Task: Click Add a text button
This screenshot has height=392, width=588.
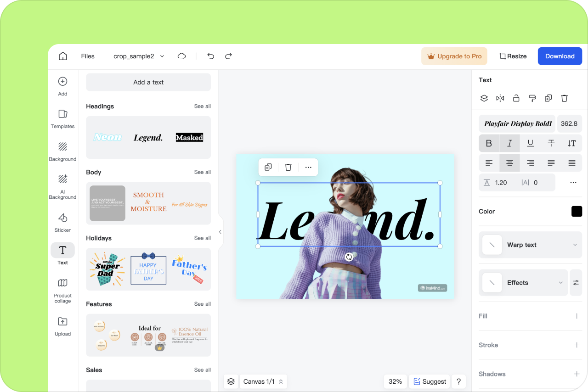Action: pos(148,82)
